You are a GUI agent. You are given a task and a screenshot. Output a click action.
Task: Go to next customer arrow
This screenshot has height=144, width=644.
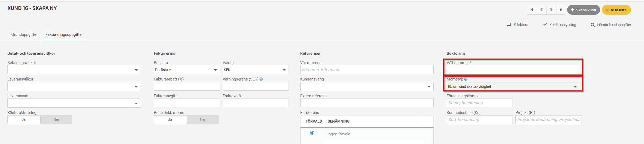click(551, 10)
